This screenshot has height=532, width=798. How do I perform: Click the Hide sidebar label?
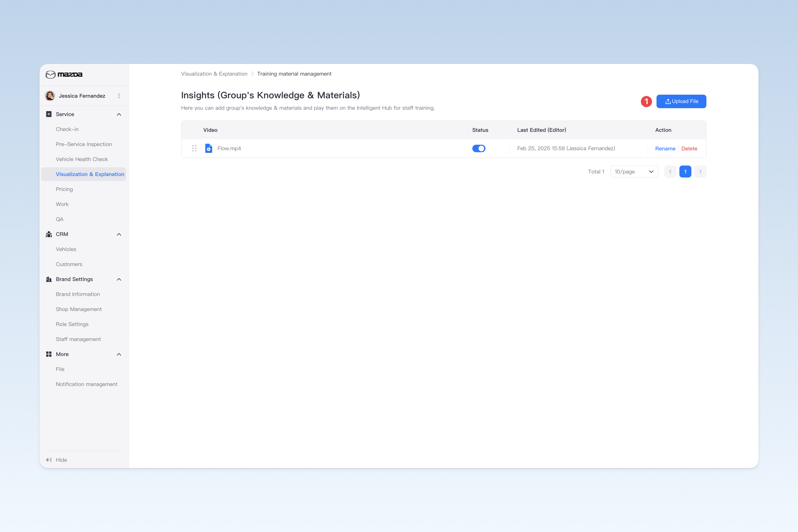pos(61,460)
